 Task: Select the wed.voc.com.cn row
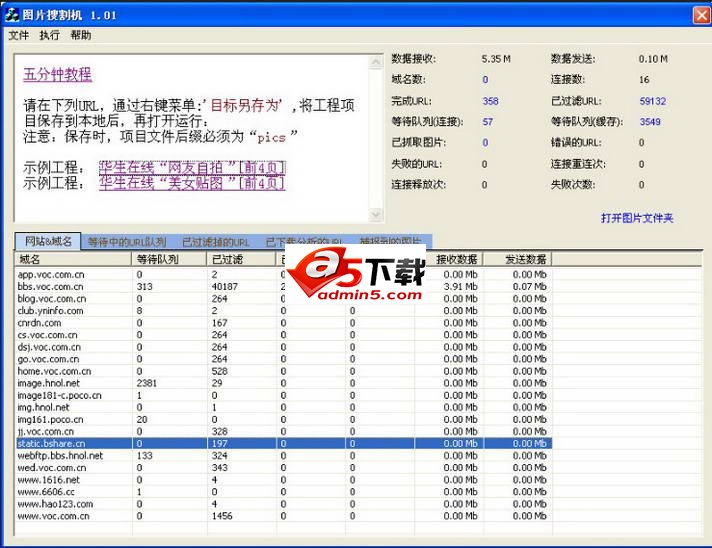pyautogui.click(x=283, y=468)
